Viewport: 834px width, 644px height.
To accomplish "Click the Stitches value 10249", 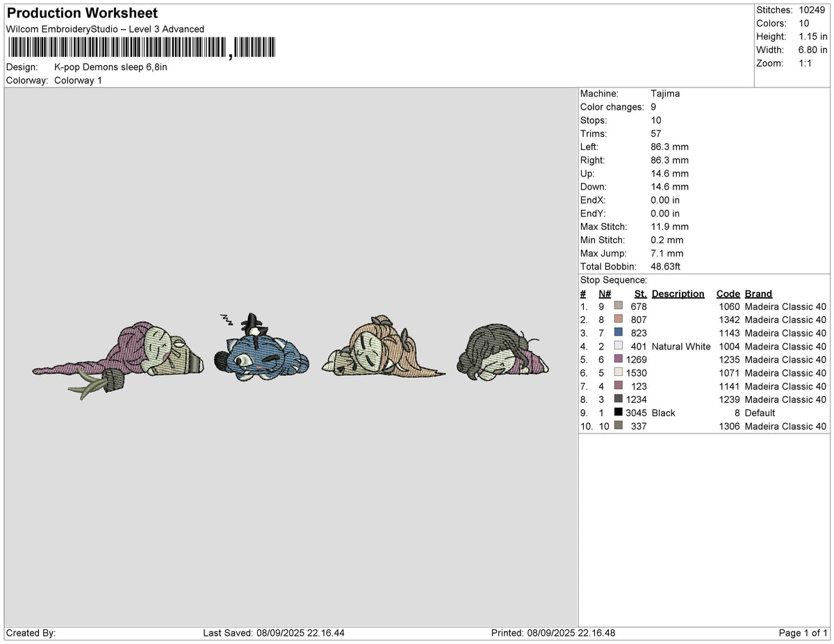I will [x=811, y=10].
